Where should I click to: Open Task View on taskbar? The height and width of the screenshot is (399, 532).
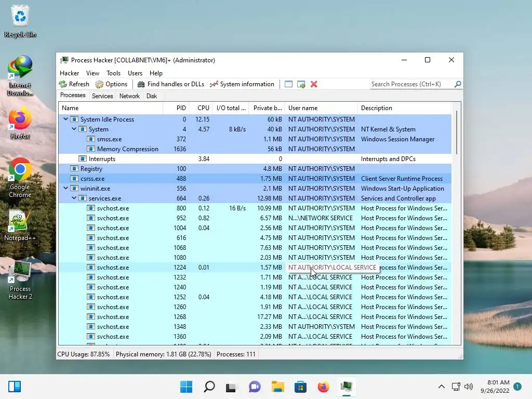click(231, 387)
